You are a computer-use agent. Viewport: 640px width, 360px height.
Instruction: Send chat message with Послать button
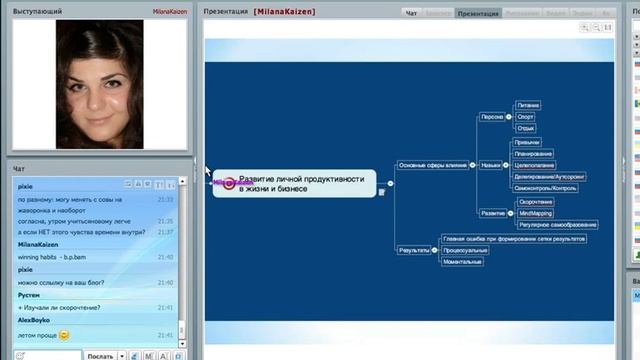pyautogui.click(x=100, y=356)
